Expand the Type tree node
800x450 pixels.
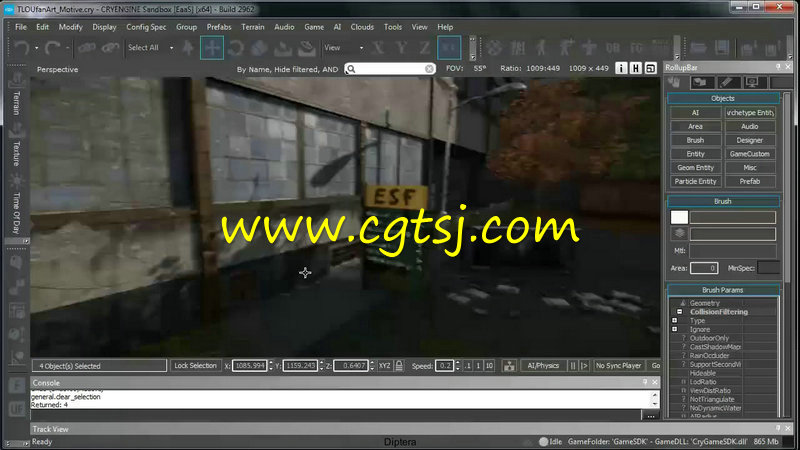pos(674,321)
